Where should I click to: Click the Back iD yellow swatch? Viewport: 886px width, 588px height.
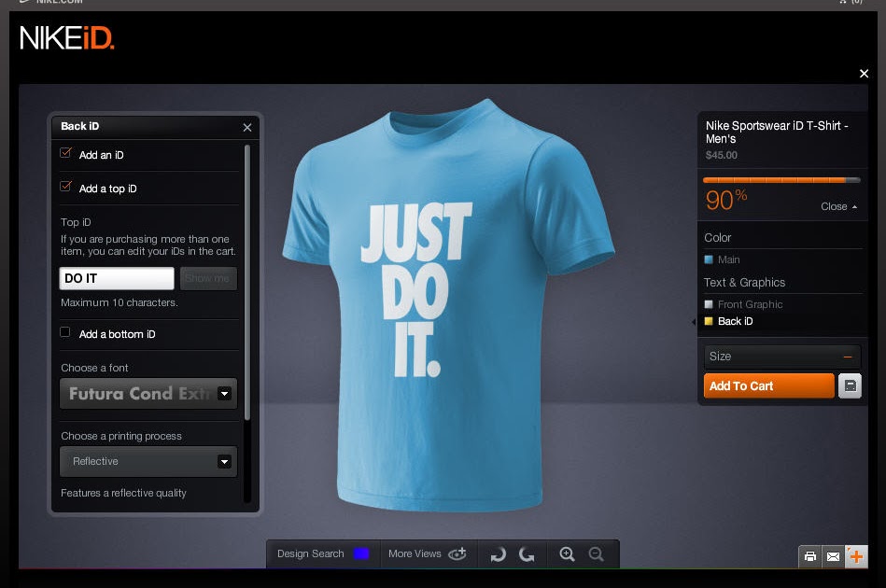709,321
